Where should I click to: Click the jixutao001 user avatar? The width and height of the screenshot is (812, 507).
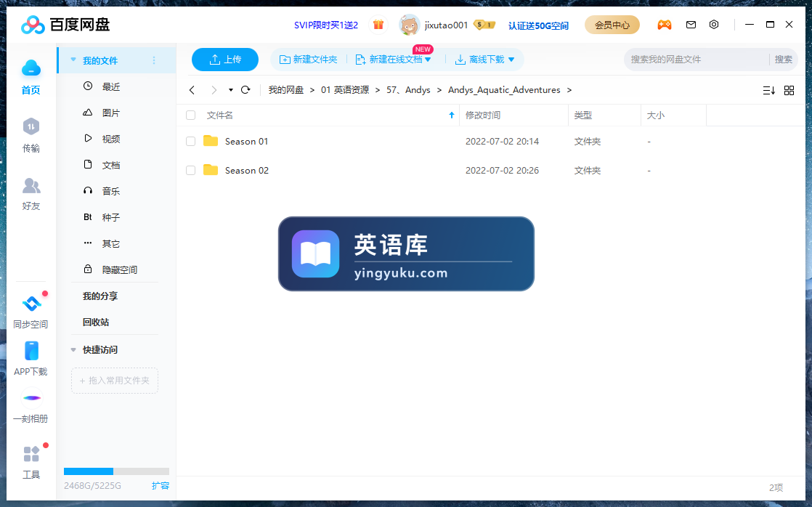click(409, 25)
